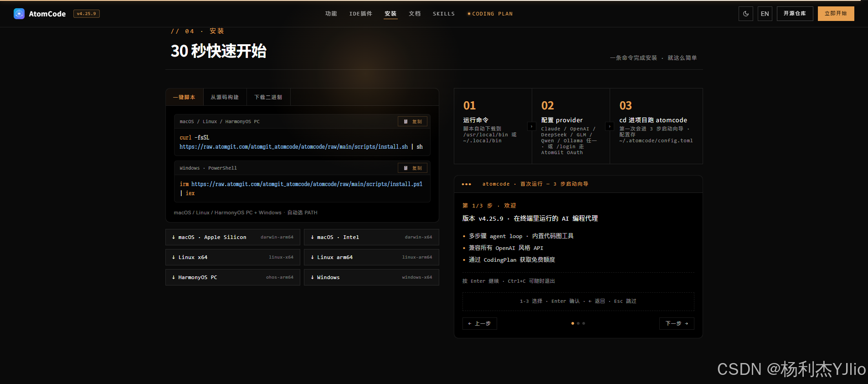
Task: Click the darwin-arm64 label
Action: click(277, 237)
